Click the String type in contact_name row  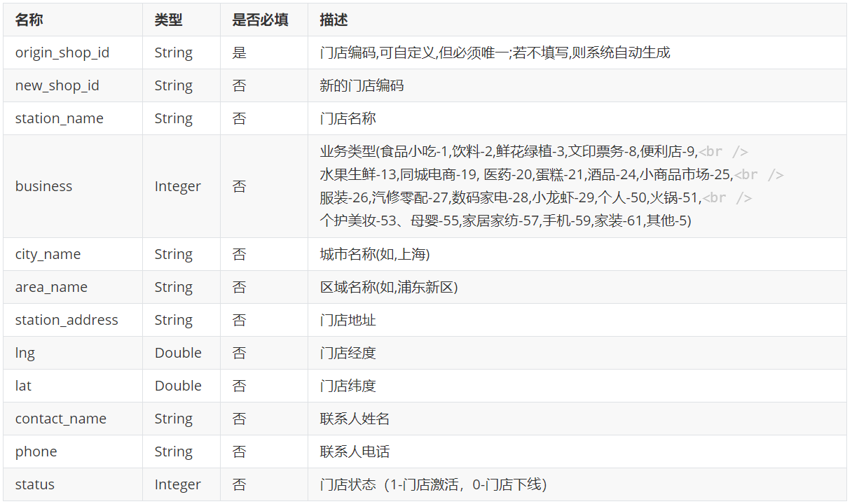(x=174, y=419)
